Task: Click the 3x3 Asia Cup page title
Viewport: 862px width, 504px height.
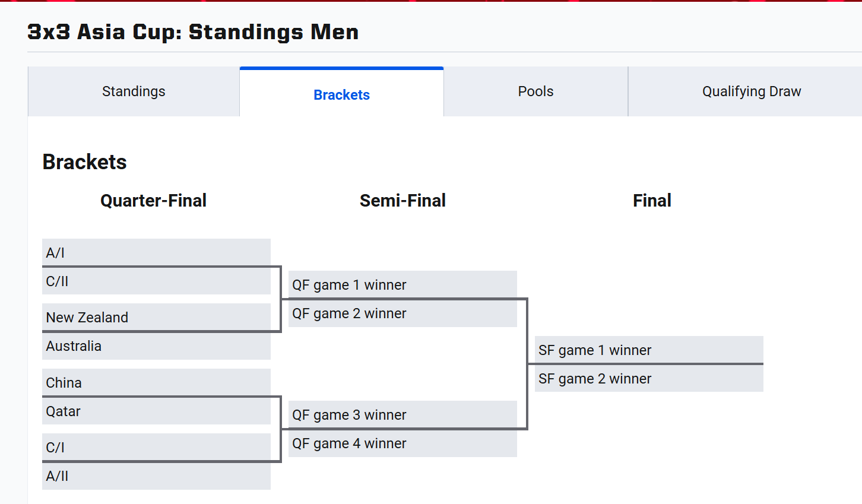Action: (x=193, y=32)
